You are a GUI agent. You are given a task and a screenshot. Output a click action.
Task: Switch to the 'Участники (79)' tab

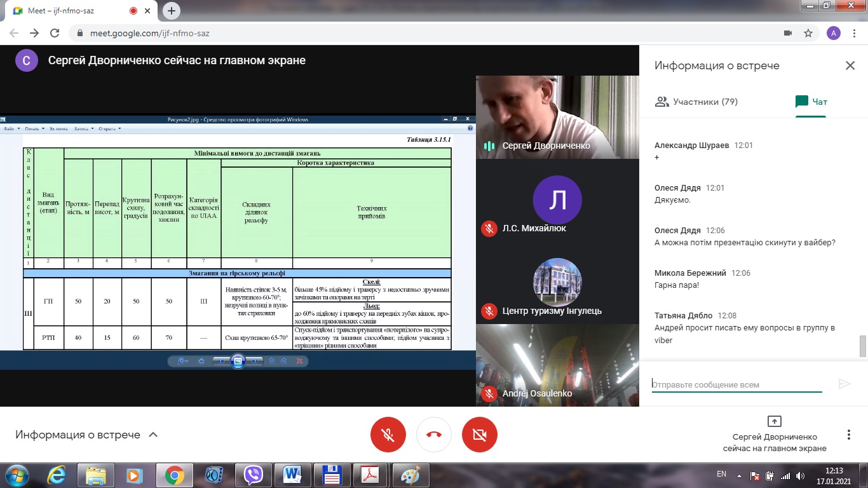pos(696,102)
